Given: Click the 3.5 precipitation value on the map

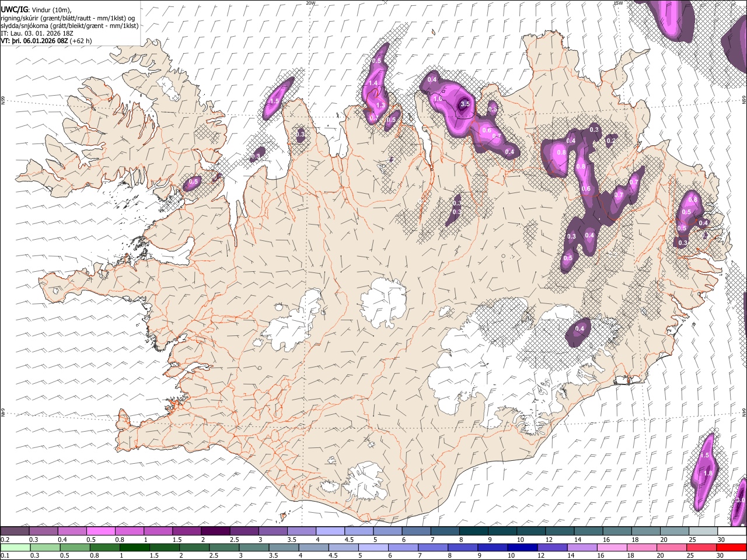Looking at the screenshot, I should 465,104.
